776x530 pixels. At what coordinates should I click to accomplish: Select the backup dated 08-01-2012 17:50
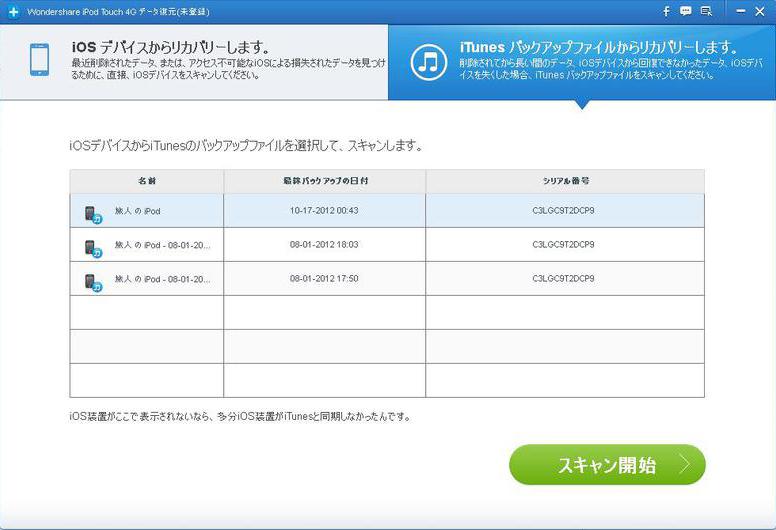(387, 279)
